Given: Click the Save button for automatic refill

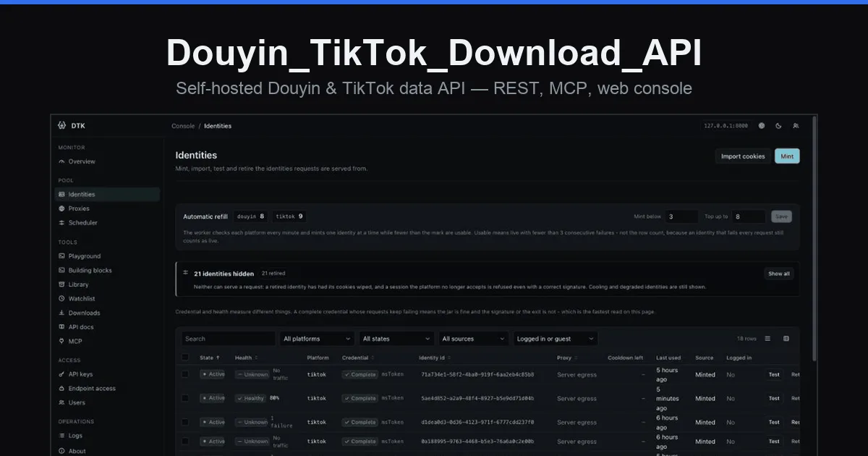Looking at the screenshot, I should coord(781,216).
